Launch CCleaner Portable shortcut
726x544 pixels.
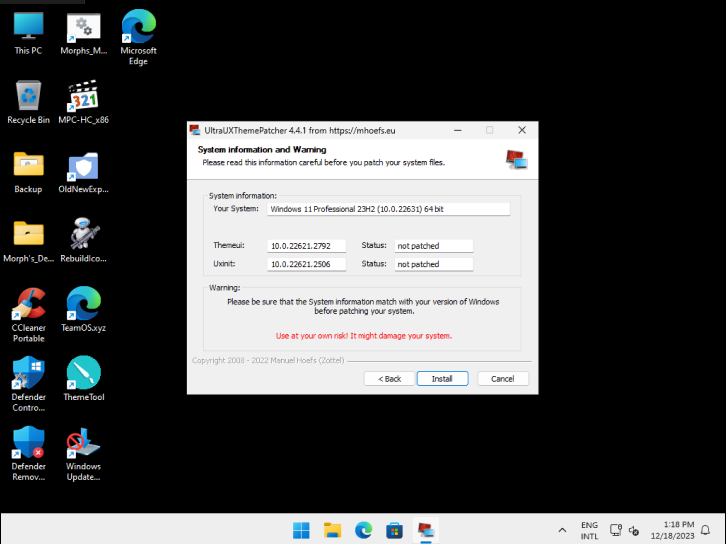click(28, 315)
